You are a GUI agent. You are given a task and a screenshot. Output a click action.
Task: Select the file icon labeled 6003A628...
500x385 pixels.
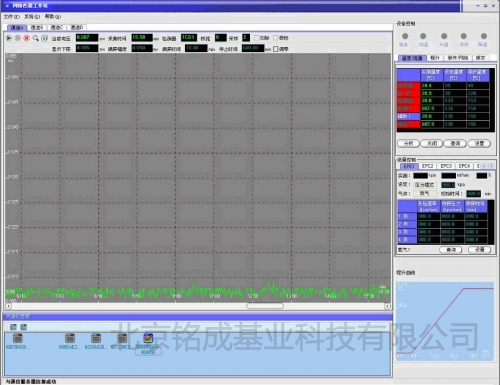[x=96, y=338]
